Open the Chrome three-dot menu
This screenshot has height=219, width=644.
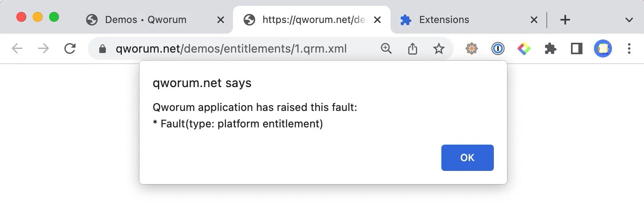click(x=629, y=48)
